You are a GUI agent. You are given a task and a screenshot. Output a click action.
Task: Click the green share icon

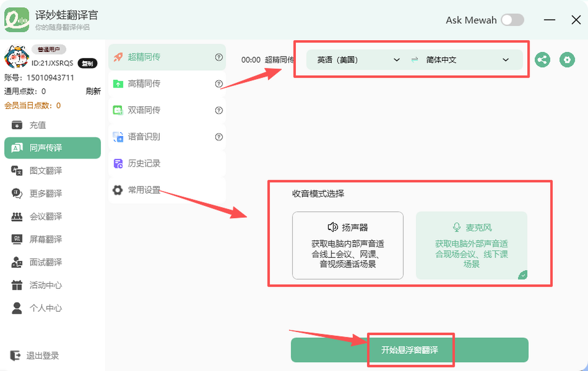click(542, 60)
